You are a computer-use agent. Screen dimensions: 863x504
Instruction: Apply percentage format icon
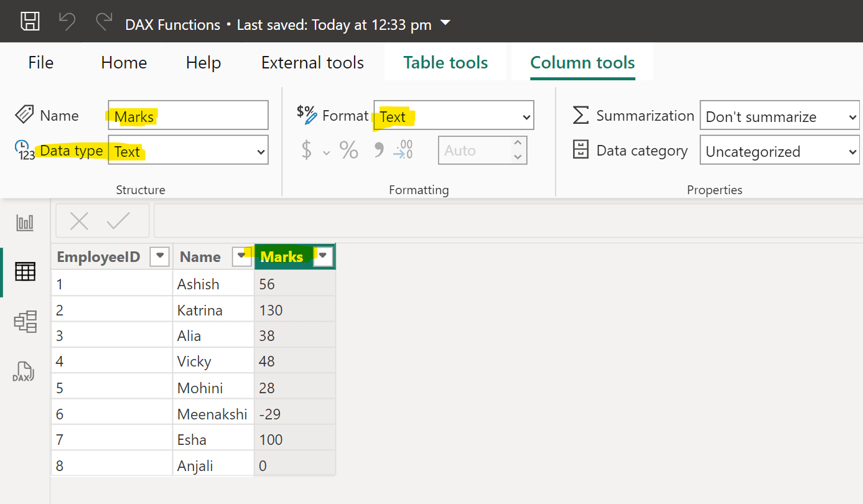click(348, 150)
